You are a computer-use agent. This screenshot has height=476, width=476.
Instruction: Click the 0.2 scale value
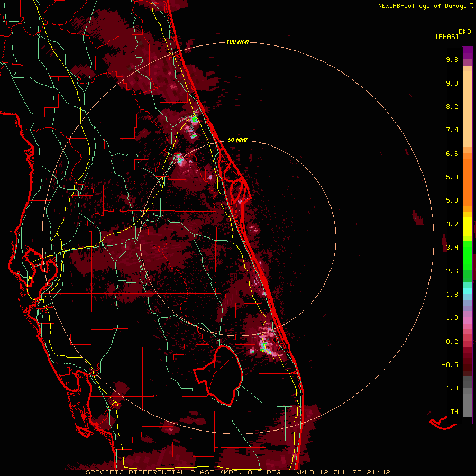[452, 342]
